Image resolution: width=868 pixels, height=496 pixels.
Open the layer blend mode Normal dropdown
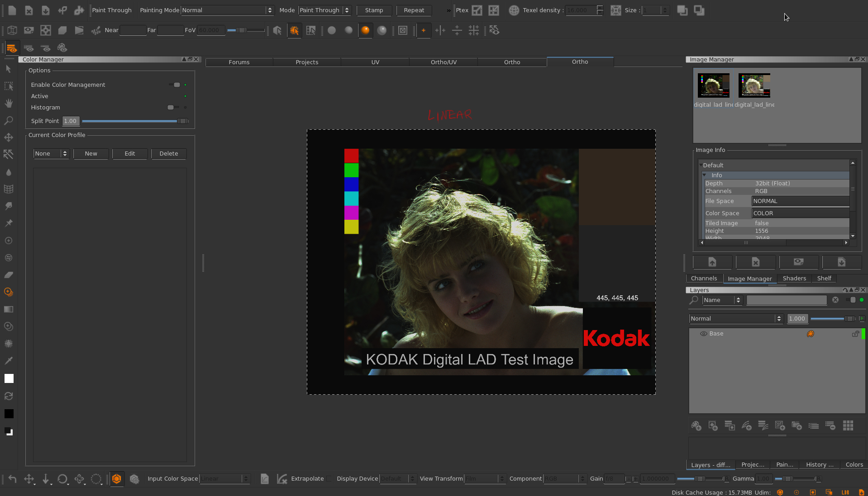tap(736, 319)
